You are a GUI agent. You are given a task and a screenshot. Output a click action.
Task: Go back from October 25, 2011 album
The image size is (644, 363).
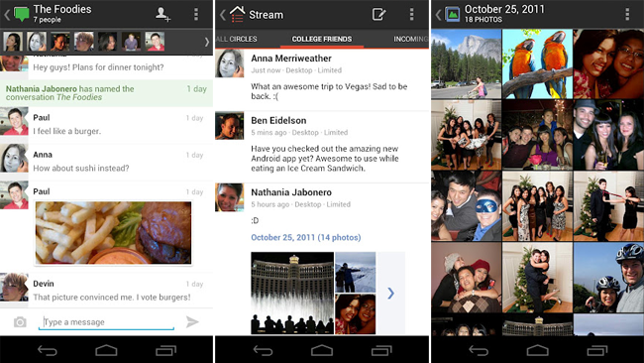pyautogui.click(x=438, y=15)
